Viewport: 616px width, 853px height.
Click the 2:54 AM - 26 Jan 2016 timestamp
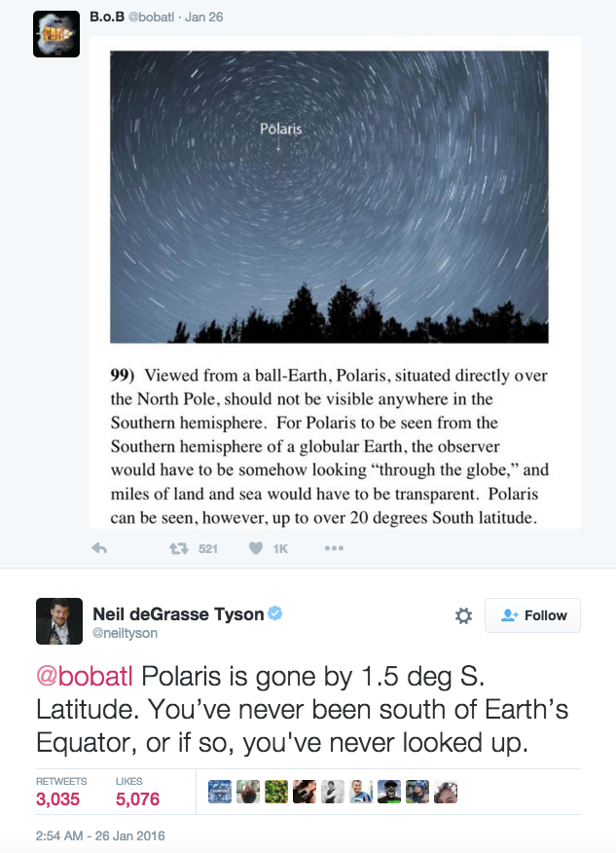point(101,836)
